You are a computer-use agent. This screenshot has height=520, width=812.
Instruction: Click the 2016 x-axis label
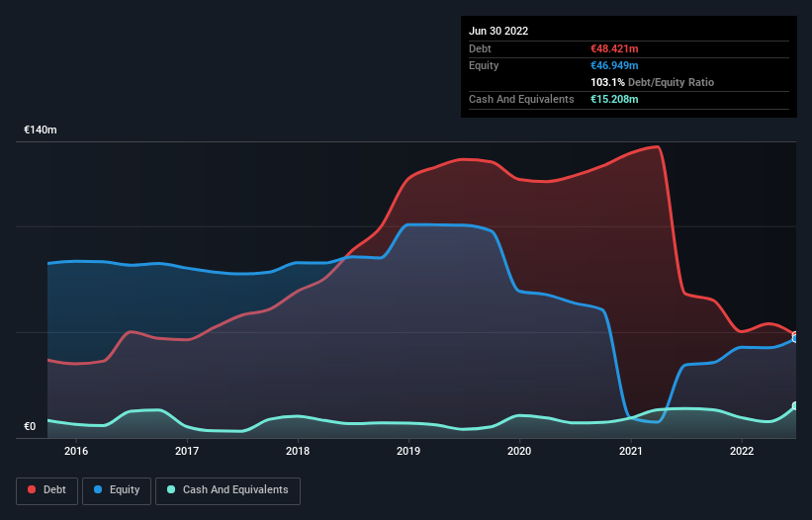coord(76,451)
